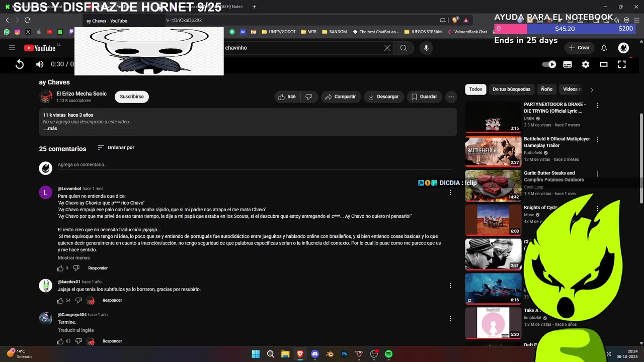Open the @kaedex01 profile link
Viewport: 644px width, 362px height.
(69, 282)
